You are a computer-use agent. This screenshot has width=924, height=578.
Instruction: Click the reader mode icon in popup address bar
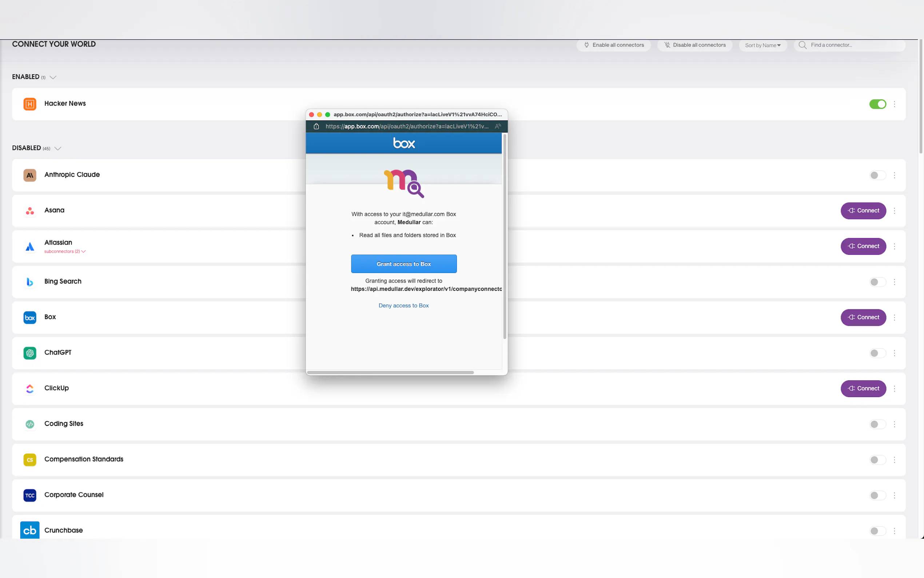[498, 126]
